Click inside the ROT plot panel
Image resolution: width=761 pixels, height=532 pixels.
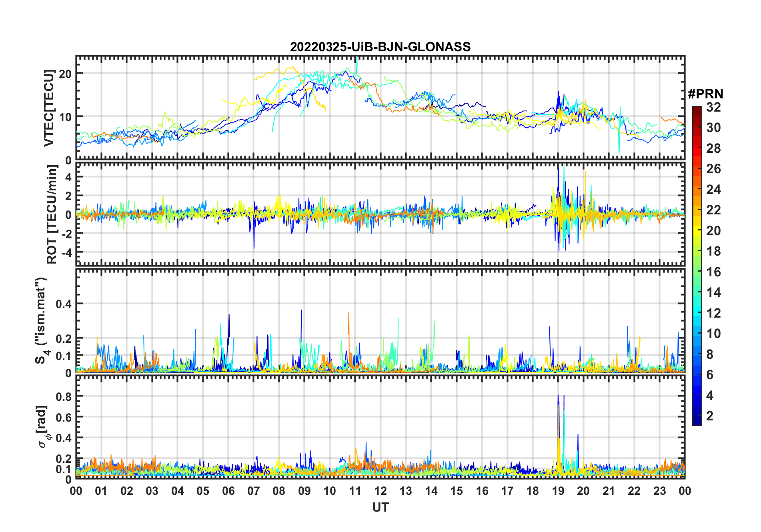(x=380, y=214)
